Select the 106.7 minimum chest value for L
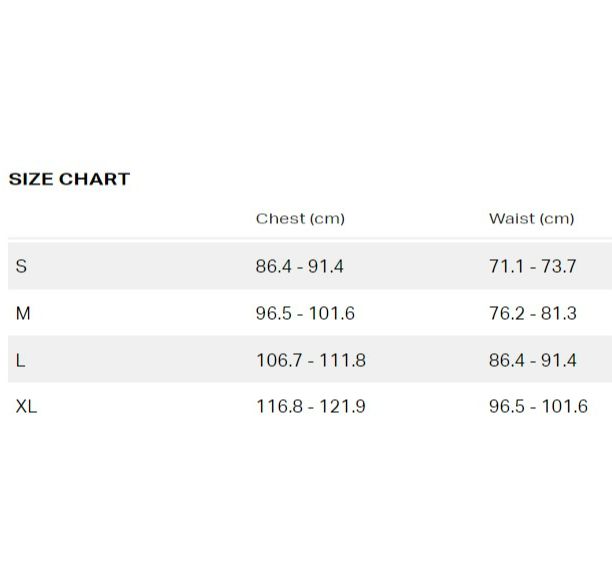The width and height of the screenshot is (612, 585). click(x=278, y=360)
